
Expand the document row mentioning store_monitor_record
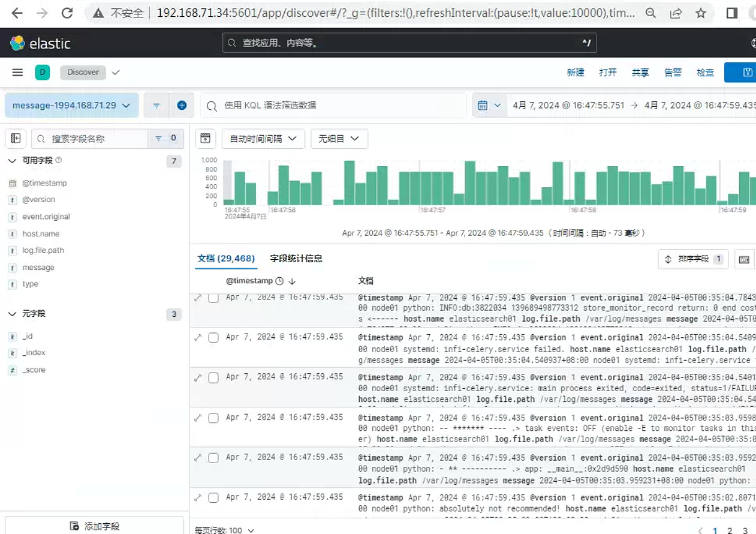(198, 298)
